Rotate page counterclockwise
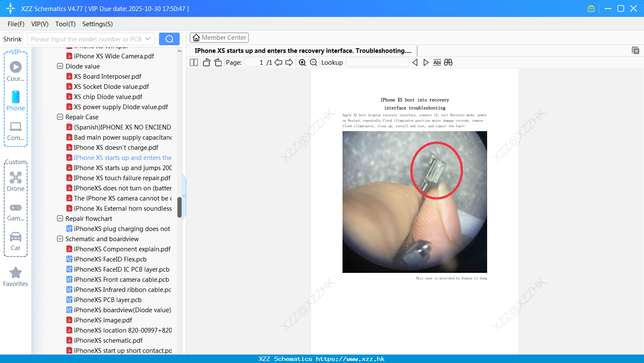The height and width of the screenshot is (363, 644). coord(206,63)
